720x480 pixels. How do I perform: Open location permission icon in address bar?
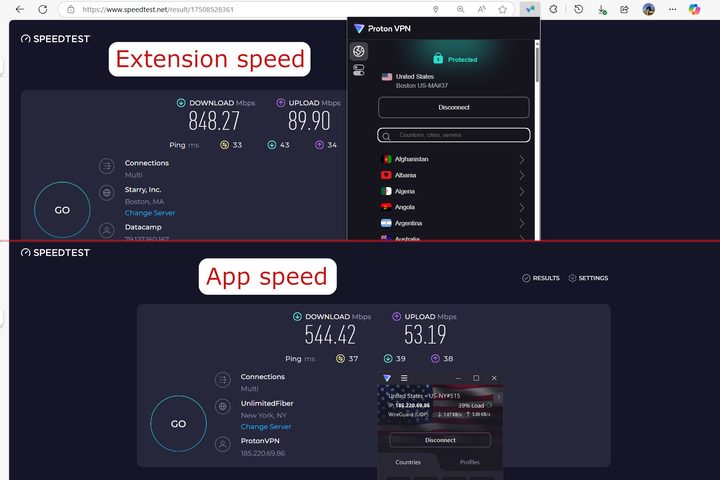(x=435, y=9)
